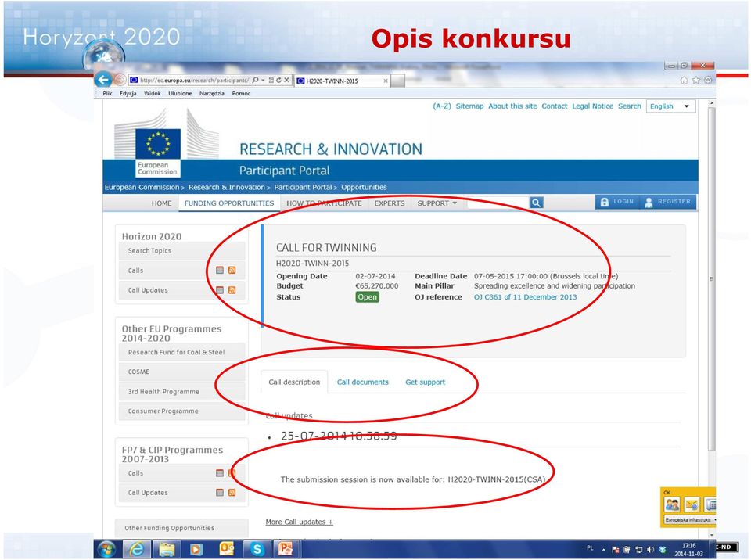751x560 pixels.
Task: Click the Participant Portal breadcrumb link
Action: tap(303, 187)
